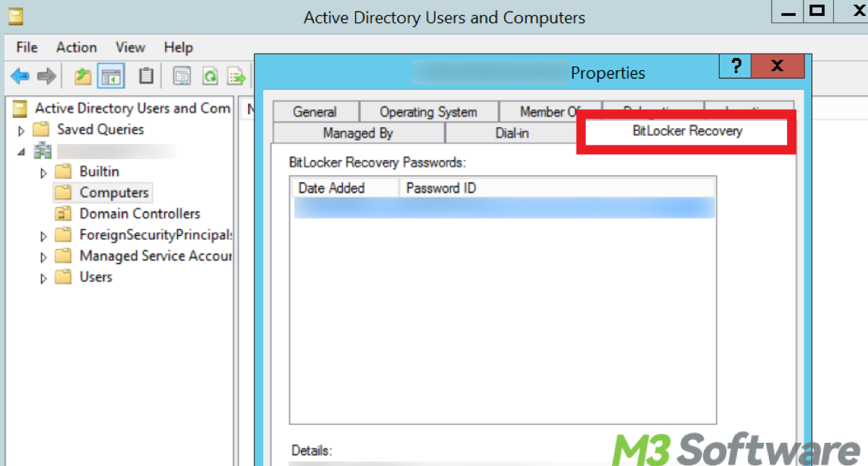Switch to the BitLocker Recovery tab
Viewport: 868px width, 466px height.
pyautogui.click(x=686, y=131)
